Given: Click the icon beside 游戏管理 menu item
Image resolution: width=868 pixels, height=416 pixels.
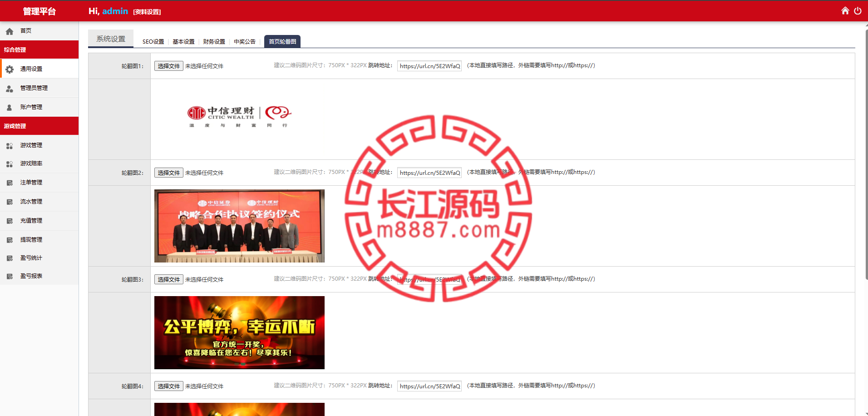Looking at the screenshot, I should [x=10, y=146].
